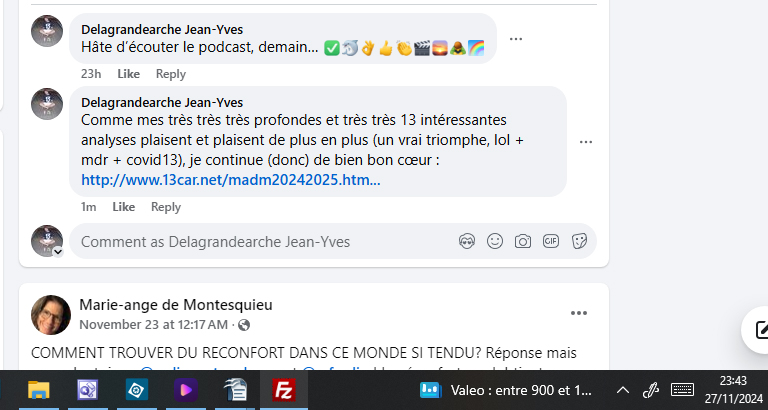Image resolution: width=768 pixels, height=410 pixels.
Task: Open FileZilla from the taskbar
Action: [284, 390]
